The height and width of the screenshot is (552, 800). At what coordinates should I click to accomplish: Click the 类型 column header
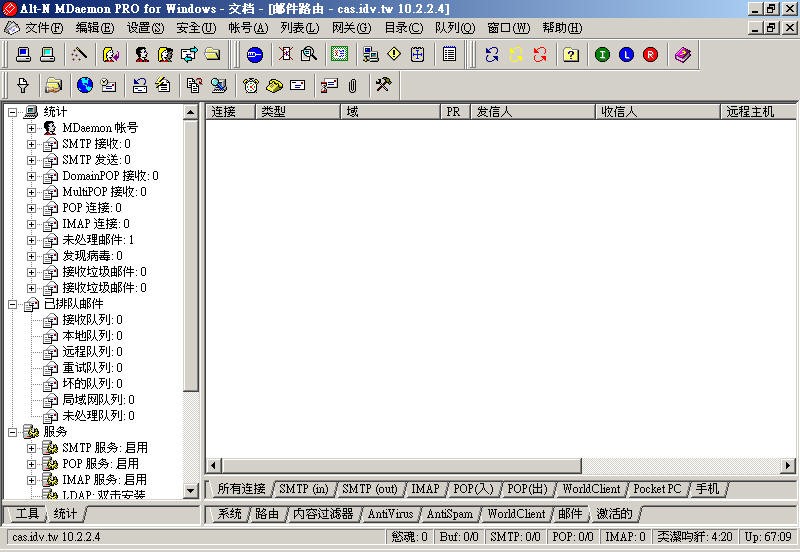coord(297,112)
